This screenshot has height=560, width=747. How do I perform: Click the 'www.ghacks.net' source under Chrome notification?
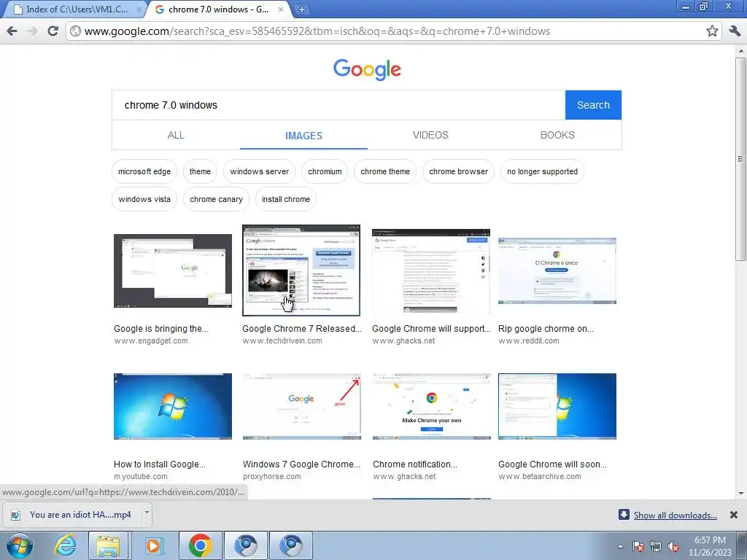tap(404, 476)
